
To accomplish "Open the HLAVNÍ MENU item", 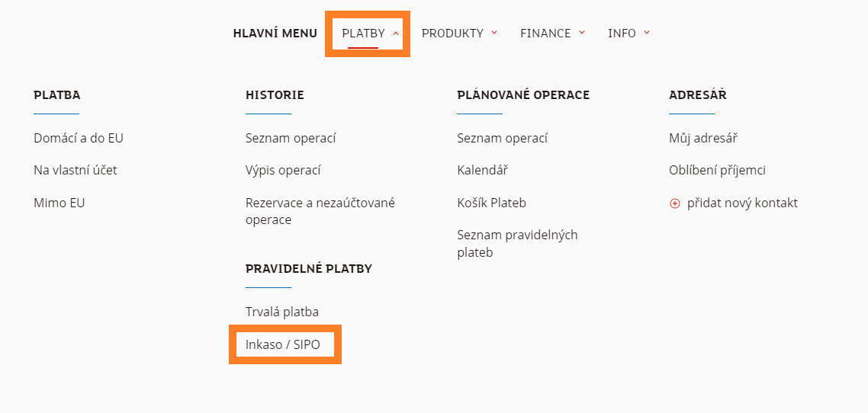I will (x=275, y=34).
